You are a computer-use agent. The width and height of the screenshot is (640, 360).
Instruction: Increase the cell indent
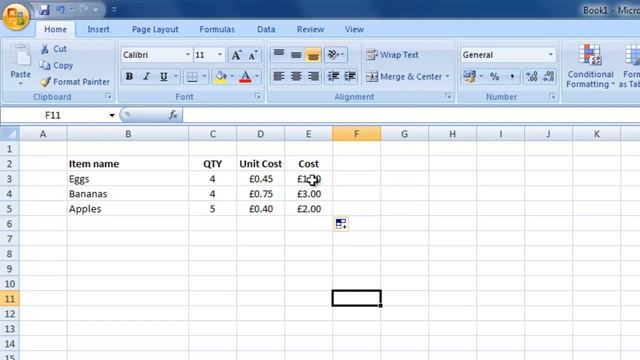[350, 76]
